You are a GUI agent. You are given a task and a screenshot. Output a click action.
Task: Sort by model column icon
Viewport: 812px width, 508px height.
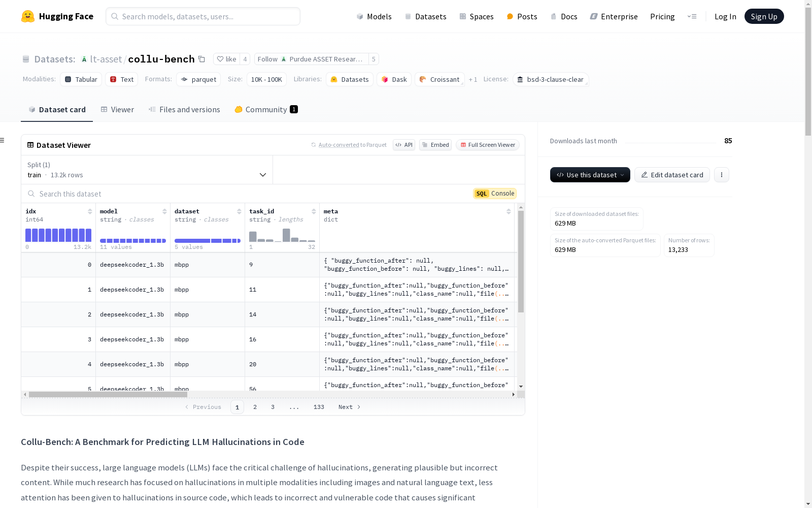click(x=164, y=211)
